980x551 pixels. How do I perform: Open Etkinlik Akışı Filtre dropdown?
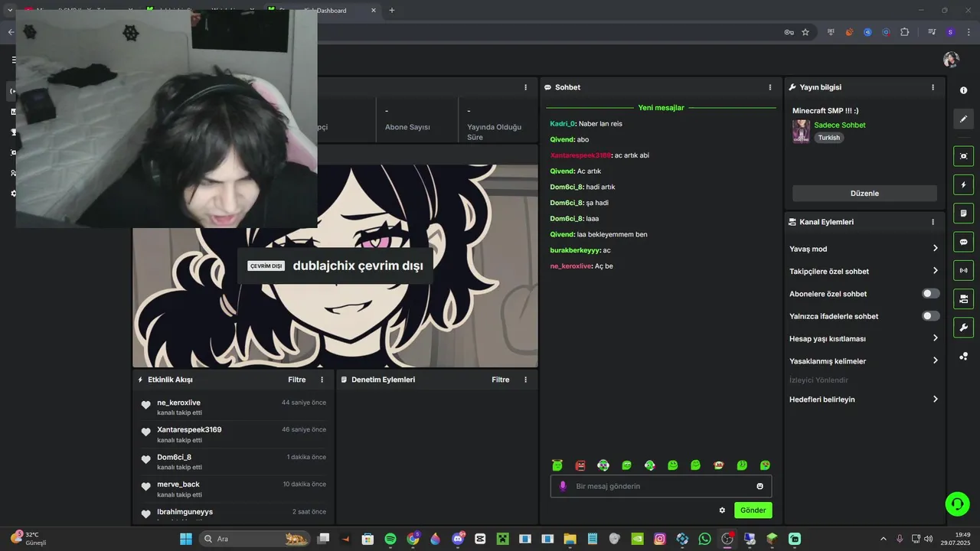(x=297, y=380)
